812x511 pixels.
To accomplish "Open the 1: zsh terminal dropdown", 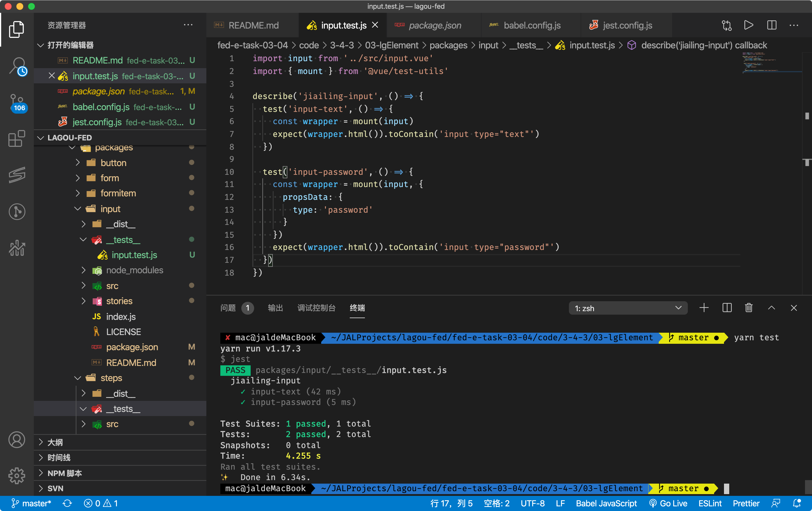I will tap(628, 308).
